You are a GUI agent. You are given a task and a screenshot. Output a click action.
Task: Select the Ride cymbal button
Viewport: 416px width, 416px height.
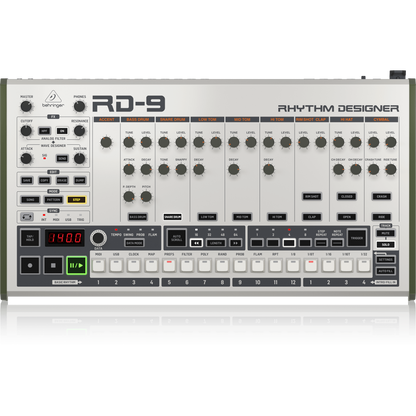(x=382, y=217)
